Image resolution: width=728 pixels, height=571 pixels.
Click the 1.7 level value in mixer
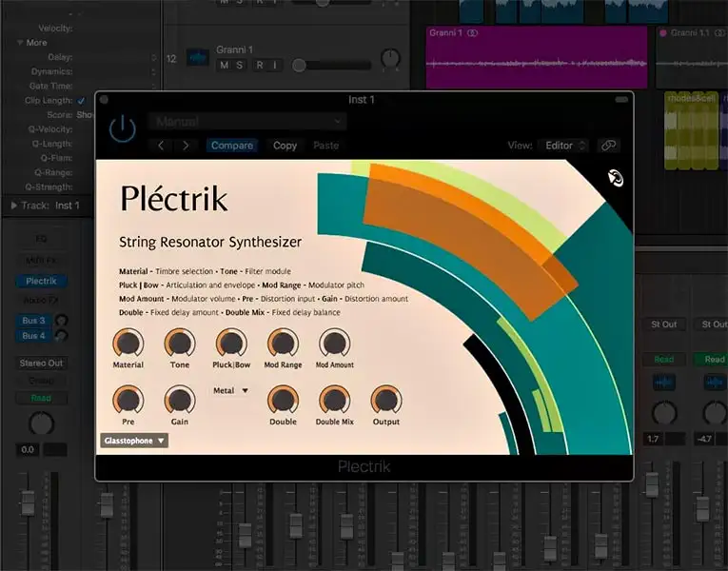pyautogui.click(x=653, y=439)
